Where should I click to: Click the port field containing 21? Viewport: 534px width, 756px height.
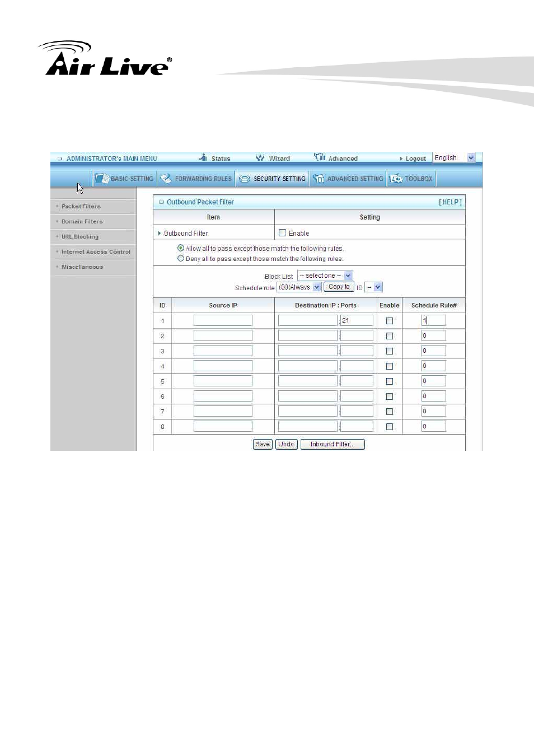(x=357, y=320)
